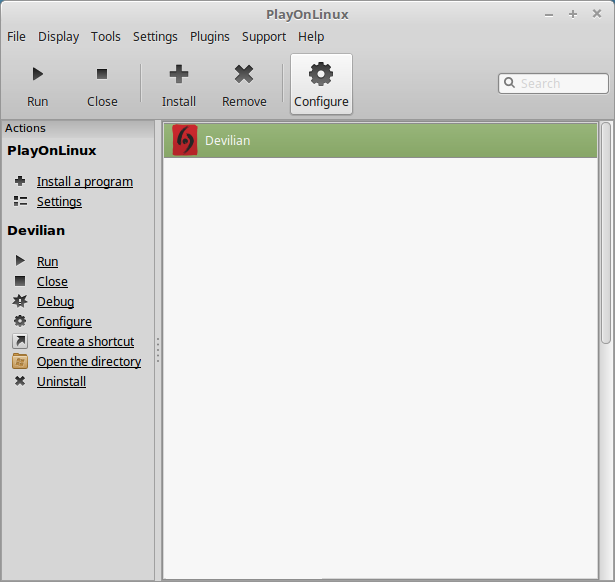Open the Help menu
Image resolution: width=615 pixels, height=582 pixels.
[311, 36]
